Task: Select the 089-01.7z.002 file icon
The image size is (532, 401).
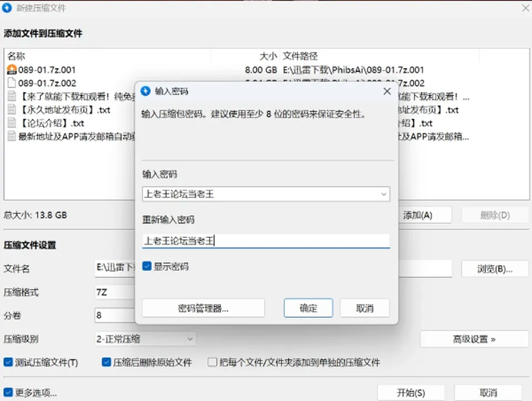Action: pos(12,83)
